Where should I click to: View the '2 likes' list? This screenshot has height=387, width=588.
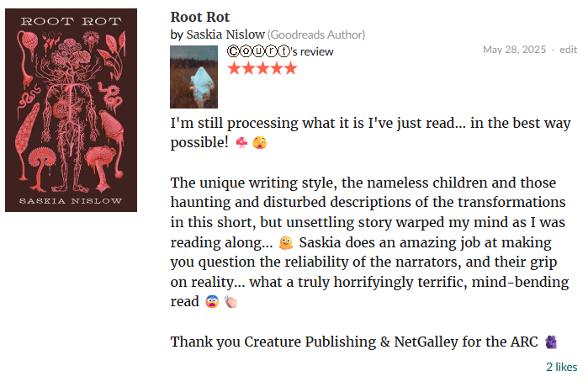[561, 367]
